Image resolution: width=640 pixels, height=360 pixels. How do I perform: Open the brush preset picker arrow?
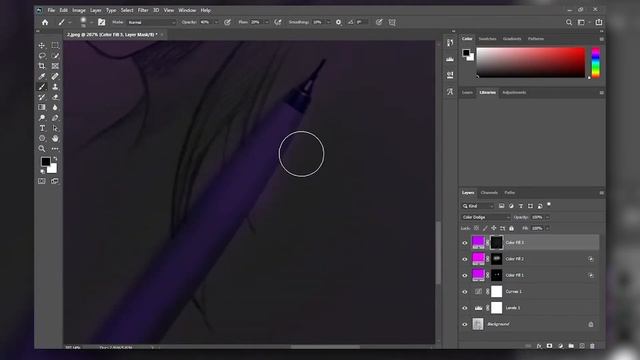point(91,22)
